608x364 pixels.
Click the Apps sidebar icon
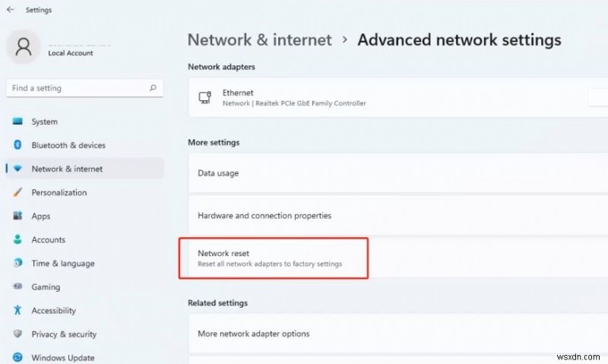(x=17, y=216)
